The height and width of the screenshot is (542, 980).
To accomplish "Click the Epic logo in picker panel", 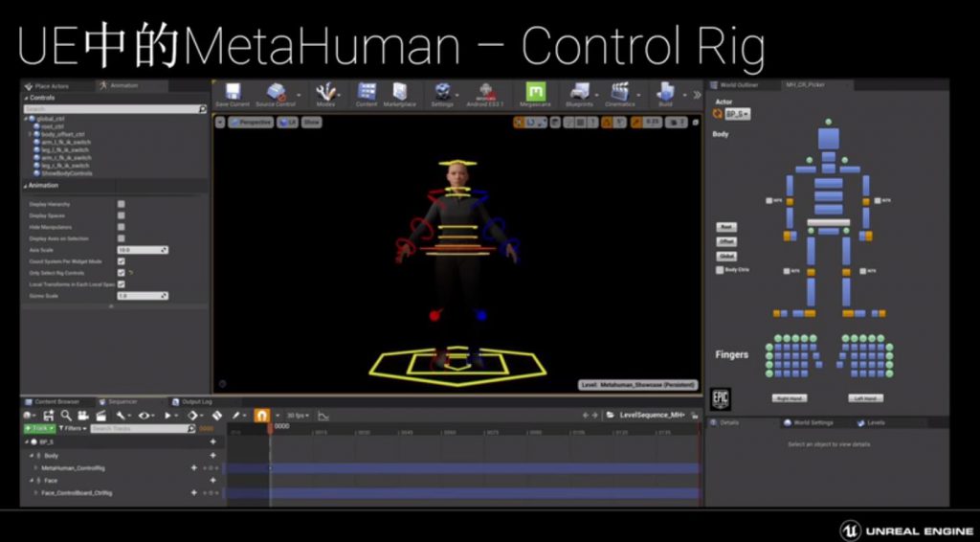I will point(721,399).
